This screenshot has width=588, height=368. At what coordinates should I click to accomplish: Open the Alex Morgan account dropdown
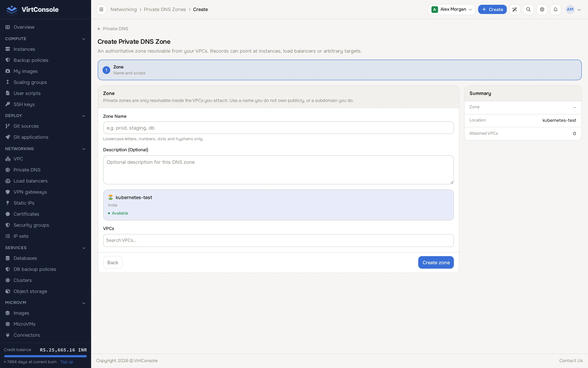point(451,10)
